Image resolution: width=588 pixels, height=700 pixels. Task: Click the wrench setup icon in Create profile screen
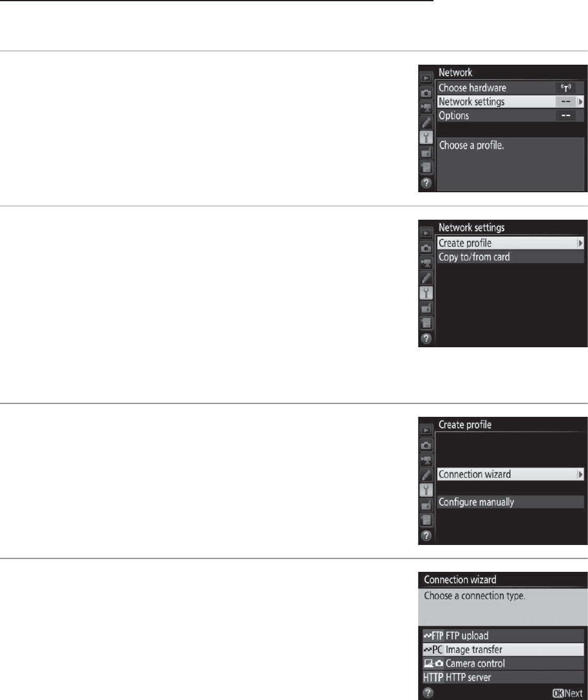(x=426, y=489)
